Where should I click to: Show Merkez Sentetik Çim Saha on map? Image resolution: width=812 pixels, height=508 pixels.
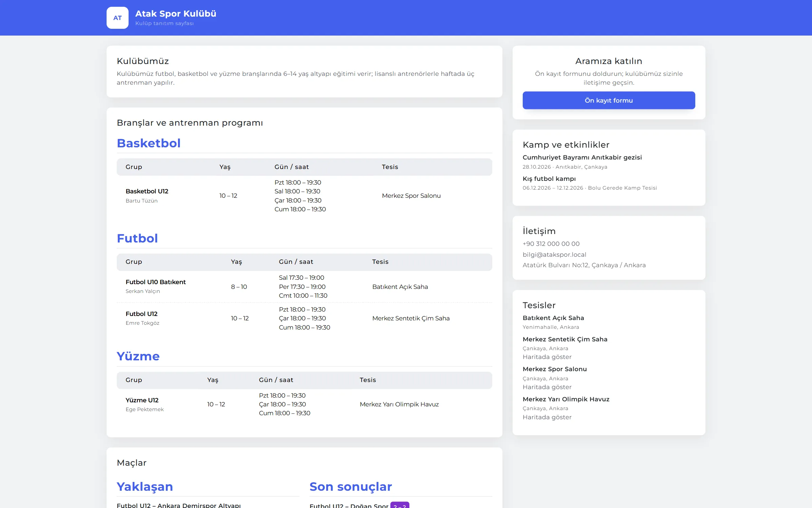[547, 357]
